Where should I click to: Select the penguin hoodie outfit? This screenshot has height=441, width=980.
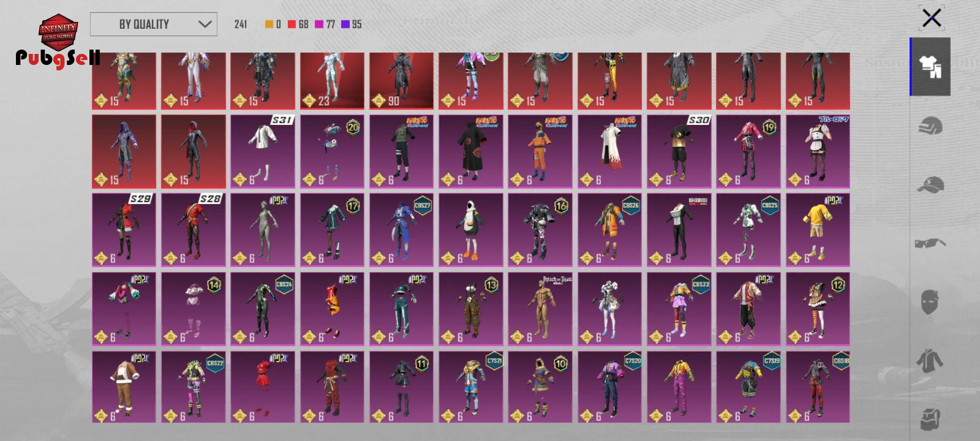coord(471,230)
